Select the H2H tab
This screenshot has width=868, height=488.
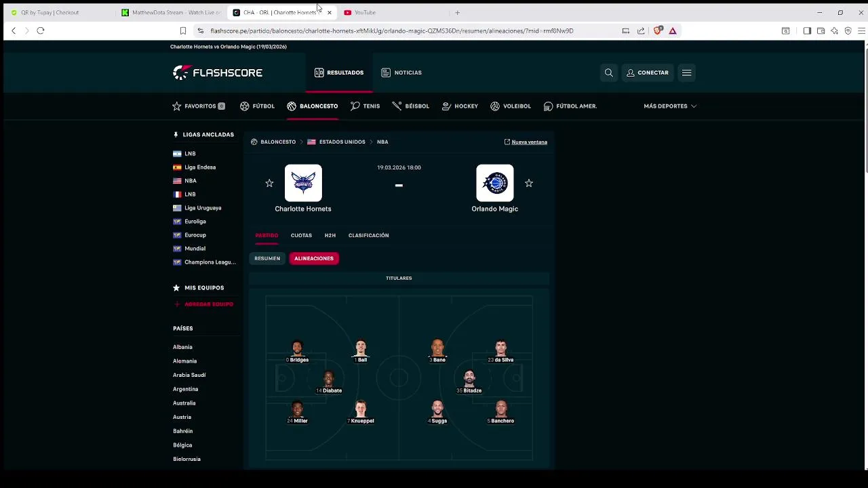pyautogui.click(x=330, y=235)
